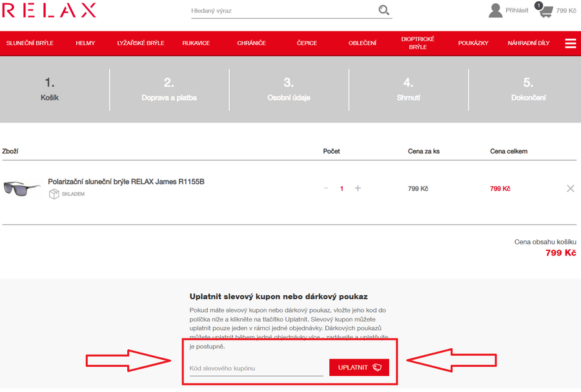Click the RELAX logo
The image size is (581, 392).
click(x=49, y=10)
